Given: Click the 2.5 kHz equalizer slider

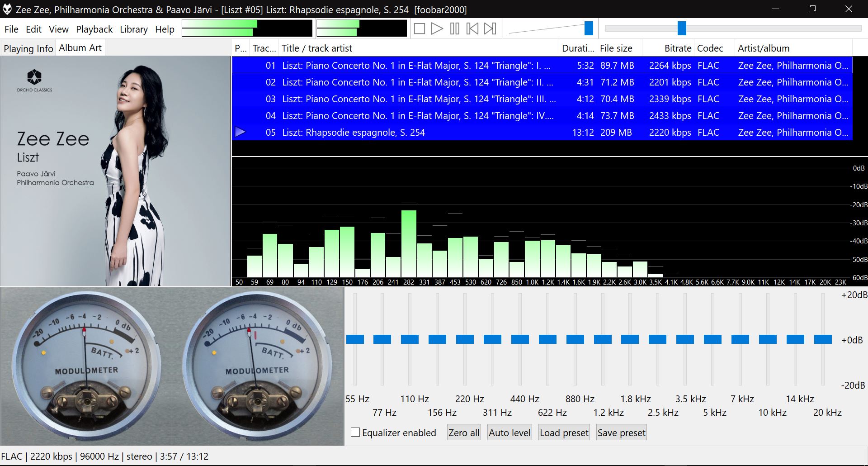Looking at the screenshot, I should (657, 339).
